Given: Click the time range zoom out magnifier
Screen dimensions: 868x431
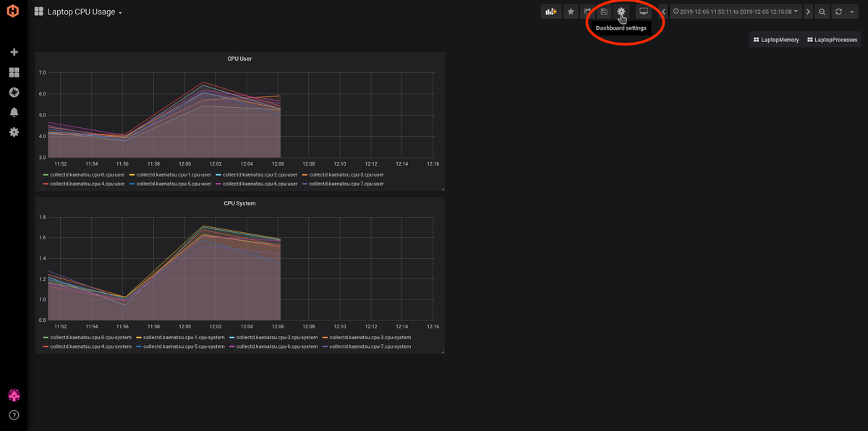Looking at the screenshot, I should [822, 12].
